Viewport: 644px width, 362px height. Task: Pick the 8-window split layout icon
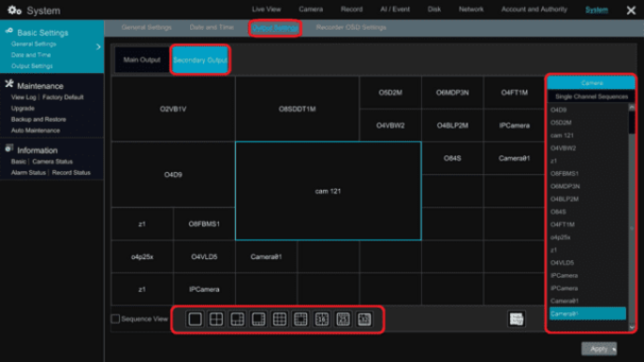tap(258, 319)
